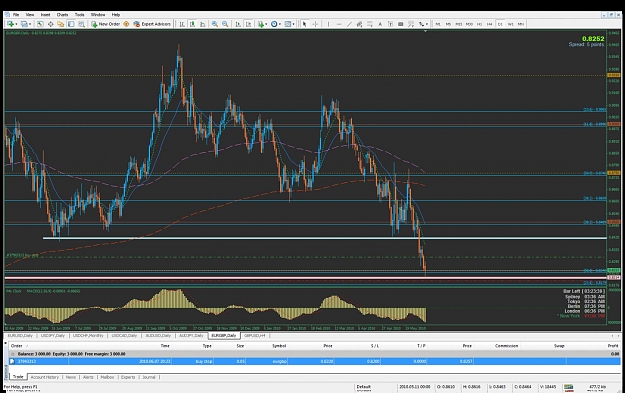Select the Equidistant Channel tool
The image size is (625, 393).
pos(359,24)
